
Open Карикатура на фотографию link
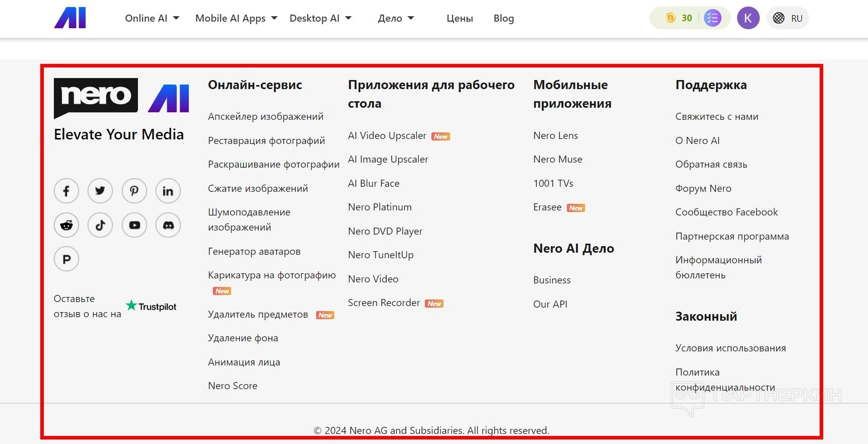[x=272, y=275]
